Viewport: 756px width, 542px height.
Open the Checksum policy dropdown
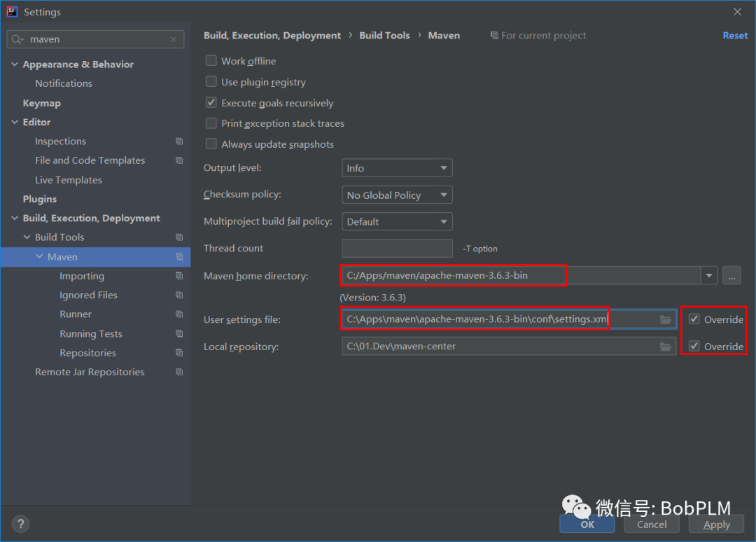tap(397, 195)
